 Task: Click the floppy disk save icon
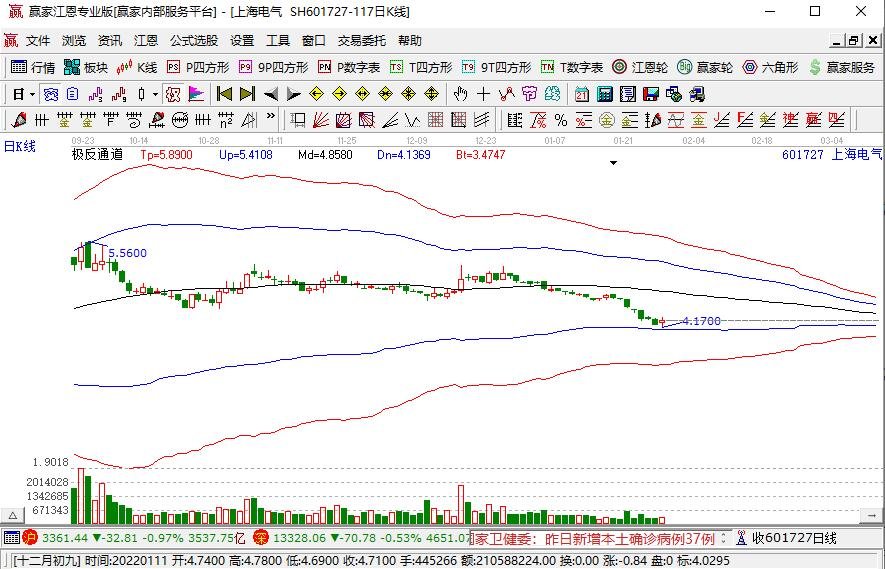click(x=651, y=94)
